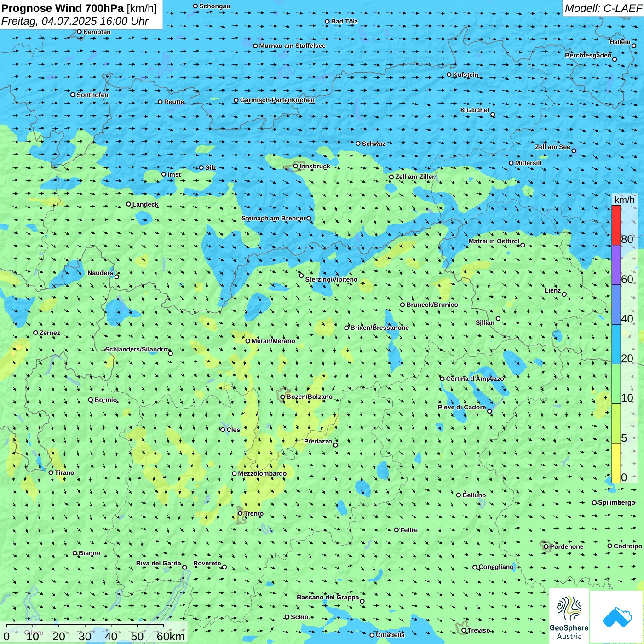Click the Freitag, 04.07.2025 16:00 Uhr date text
This screenshot has height=644, width=644.
tap(75, 21)
